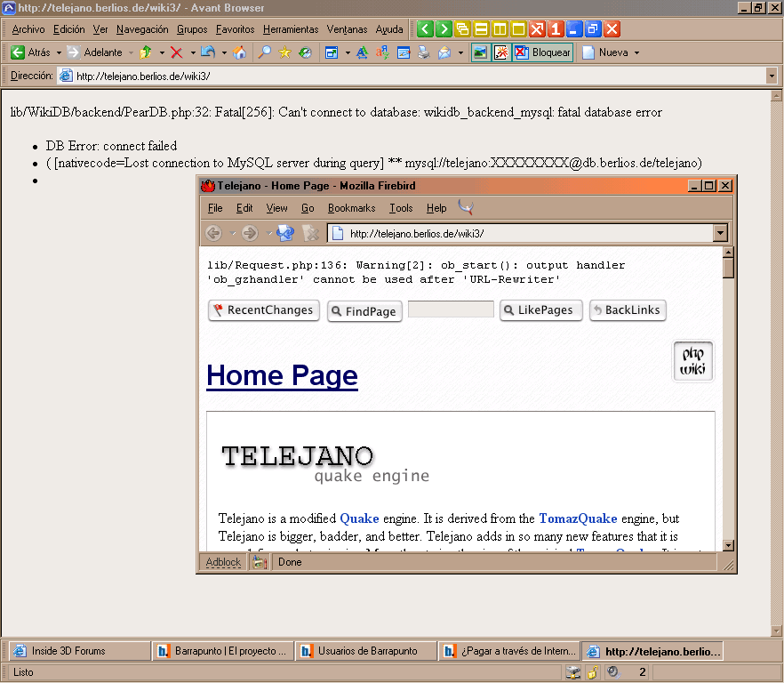Click the yellow tile horizontally icon
This screenshot has height=683, width=784.
(481, 29)
